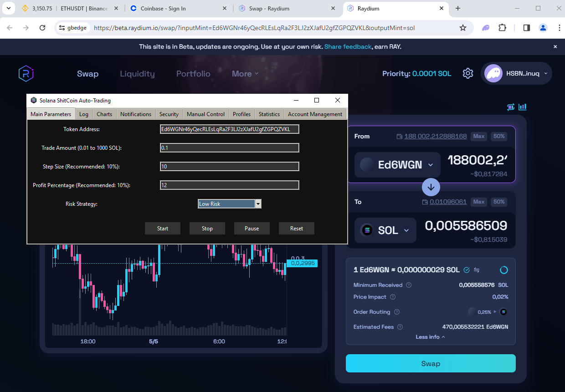Click the wallet icon beside 188 002,212888168

pyautogui.click(x=400, y=136)
